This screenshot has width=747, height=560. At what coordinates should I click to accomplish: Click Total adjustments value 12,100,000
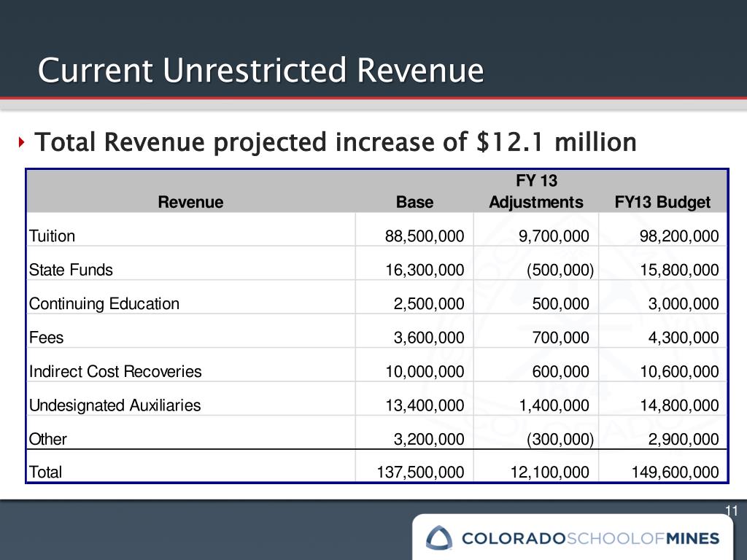[550, 472]
